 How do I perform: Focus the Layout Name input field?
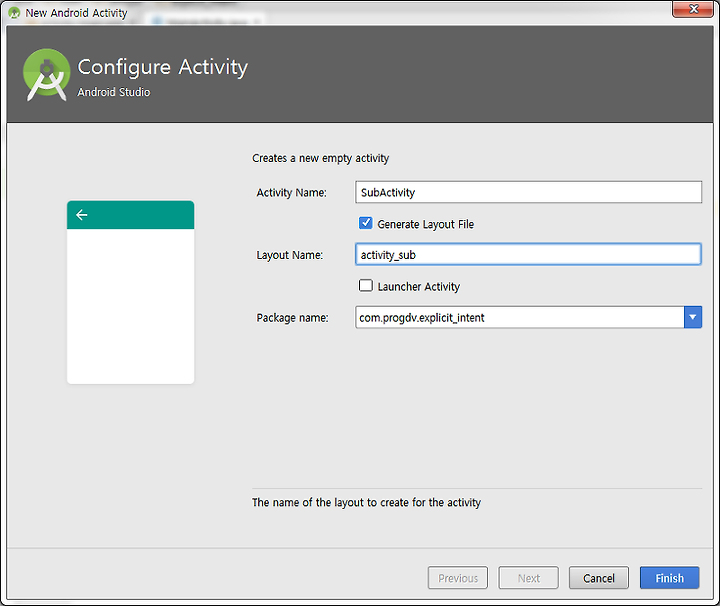tap(528, 254)
